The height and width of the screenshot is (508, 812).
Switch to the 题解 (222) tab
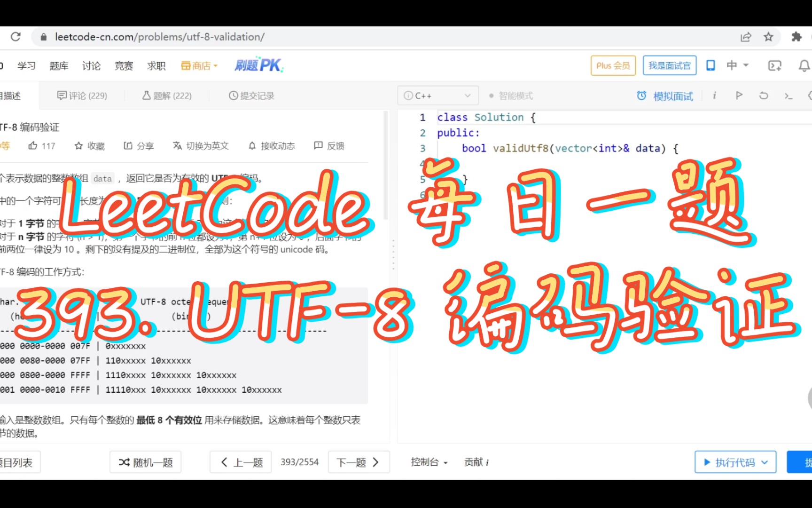tap(167, 95)
